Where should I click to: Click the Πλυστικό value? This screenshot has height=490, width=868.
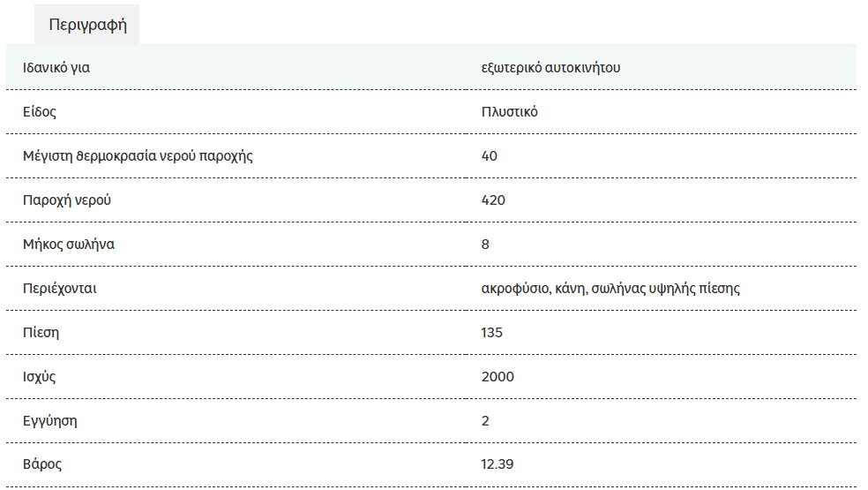click(x=509, y=111)
